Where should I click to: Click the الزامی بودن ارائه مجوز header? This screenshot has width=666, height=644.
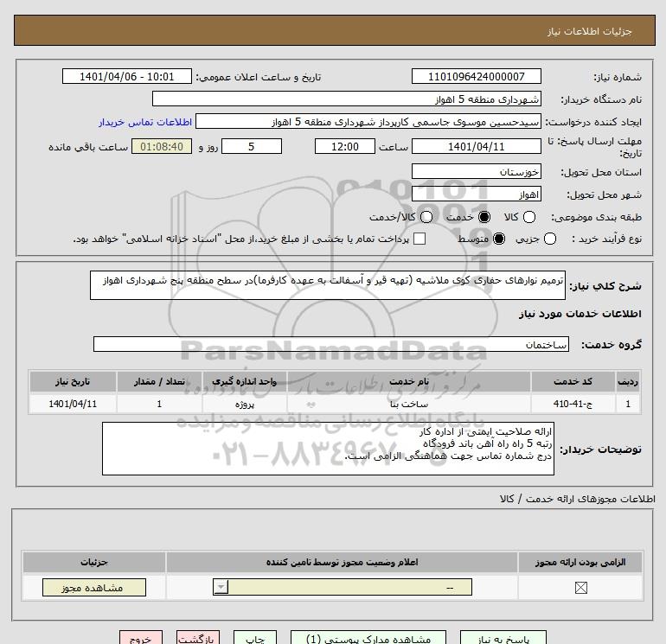(580, 562)
